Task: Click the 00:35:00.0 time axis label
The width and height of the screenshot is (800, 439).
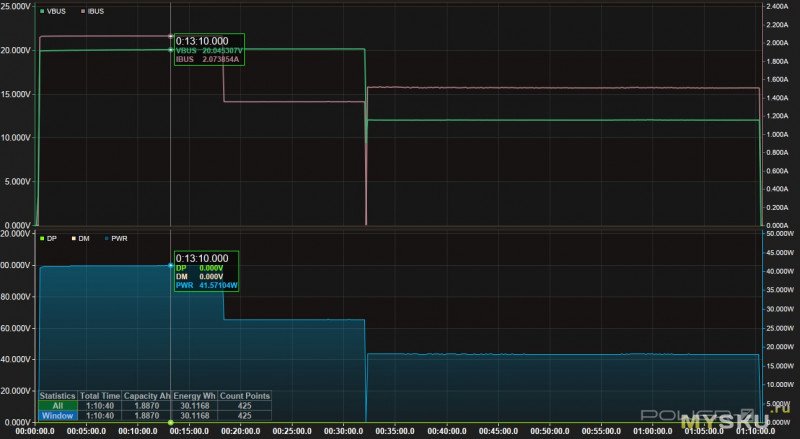Action: [395, 431]
